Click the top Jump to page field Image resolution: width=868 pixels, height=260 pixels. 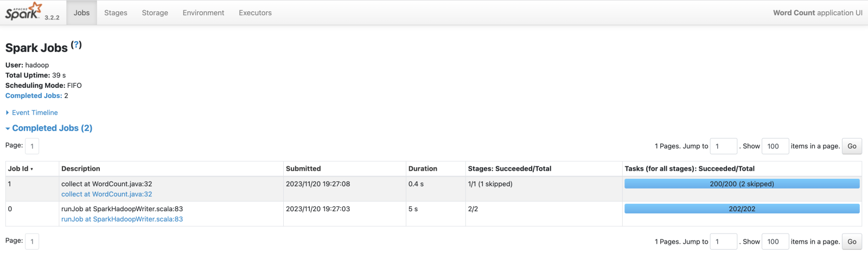coord(723,146)
